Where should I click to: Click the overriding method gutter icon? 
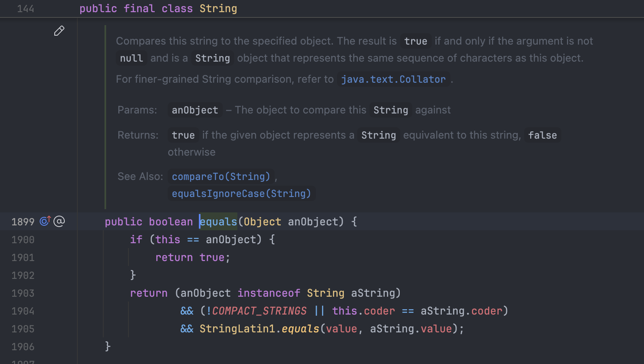[45, 221]
